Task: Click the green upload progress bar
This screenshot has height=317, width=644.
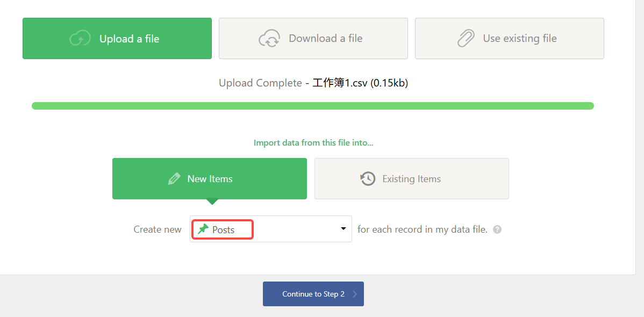Action: click(312, 106)
